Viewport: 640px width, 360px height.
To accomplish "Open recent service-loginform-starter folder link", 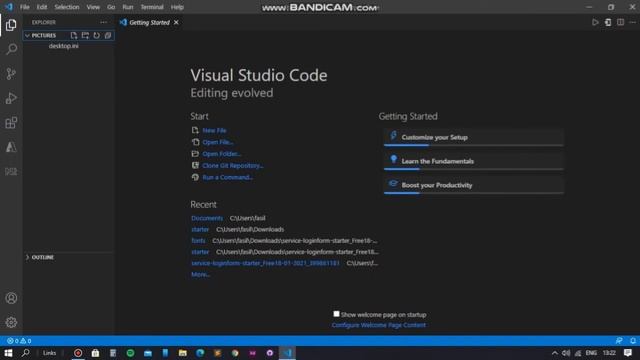I will 265,263.
